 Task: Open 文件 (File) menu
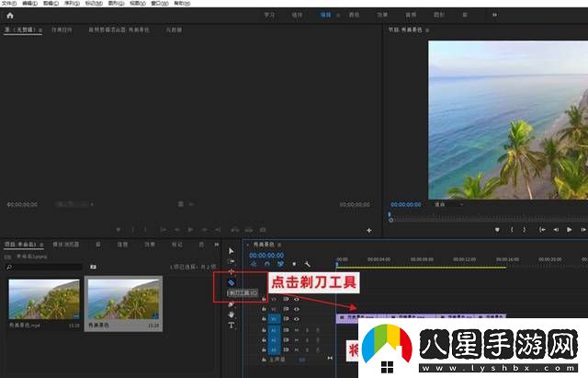coord(9,4)
